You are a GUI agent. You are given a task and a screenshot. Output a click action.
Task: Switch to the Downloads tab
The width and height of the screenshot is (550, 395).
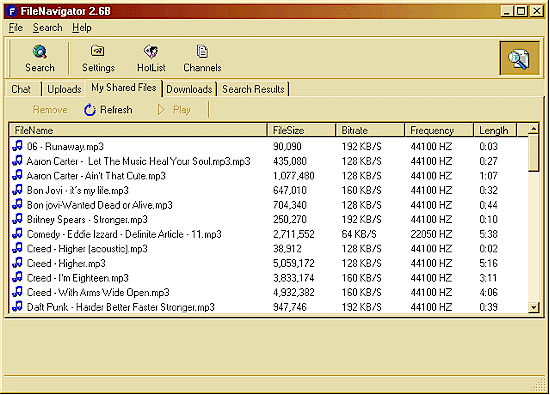coord(189,89)
